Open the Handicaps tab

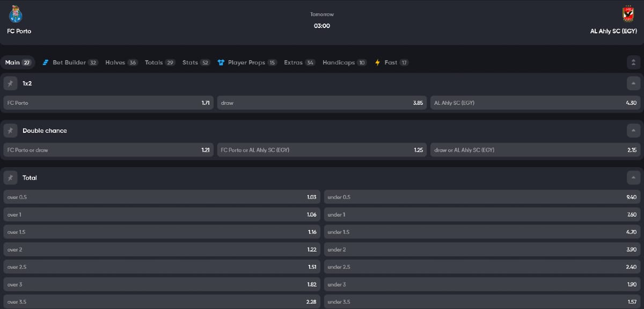[345, 62]
